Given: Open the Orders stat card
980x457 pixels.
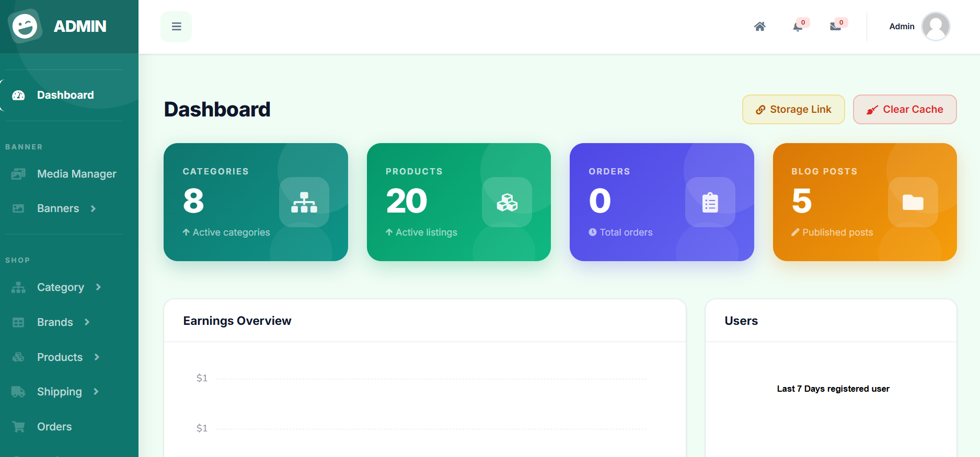Looking at the screenshot, I should (662, 202).
